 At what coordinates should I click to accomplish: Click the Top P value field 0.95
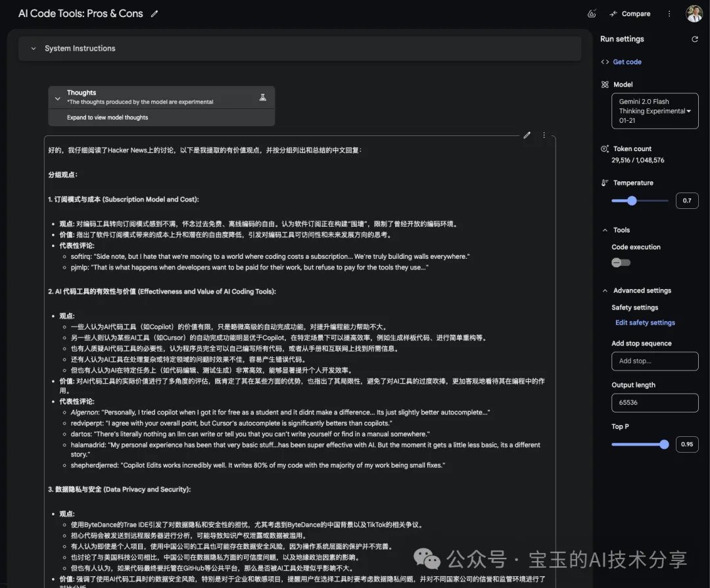click(686, 445)
